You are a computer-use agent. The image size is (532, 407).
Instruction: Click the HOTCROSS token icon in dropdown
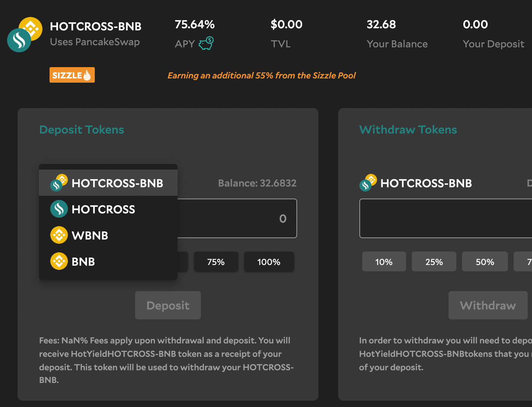[x=59, y=209]
